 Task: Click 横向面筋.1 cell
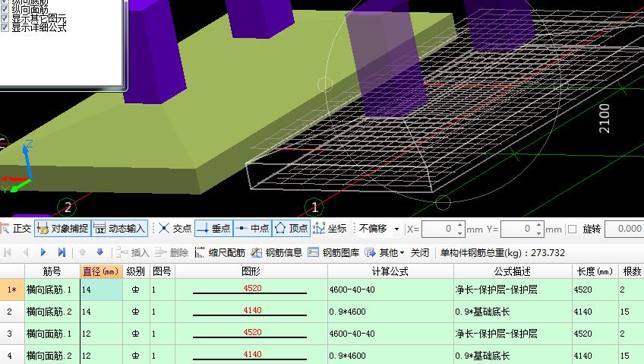[52, 334]
